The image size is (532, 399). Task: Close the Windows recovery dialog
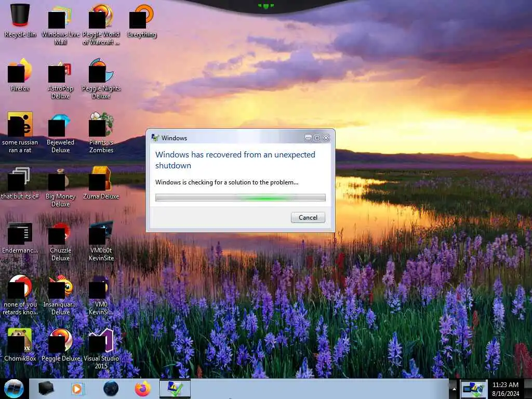point(326,138)
